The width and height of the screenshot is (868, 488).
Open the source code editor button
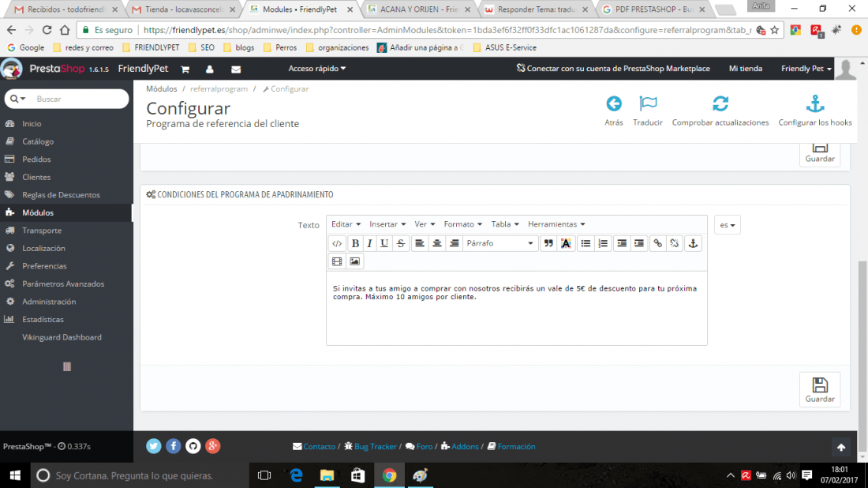pos(337,243)
